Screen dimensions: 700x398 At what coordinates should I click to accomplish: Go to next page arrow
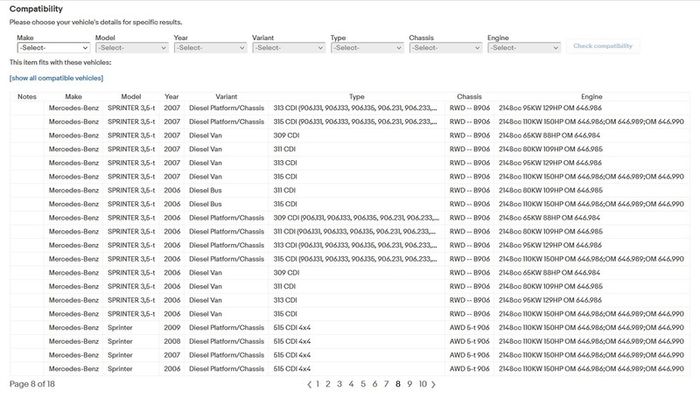(x=433, y=384)
